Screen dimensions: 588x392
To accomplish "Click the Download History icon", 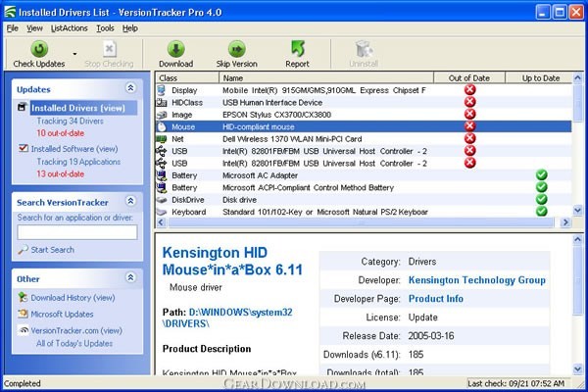I will coord(23,297).
